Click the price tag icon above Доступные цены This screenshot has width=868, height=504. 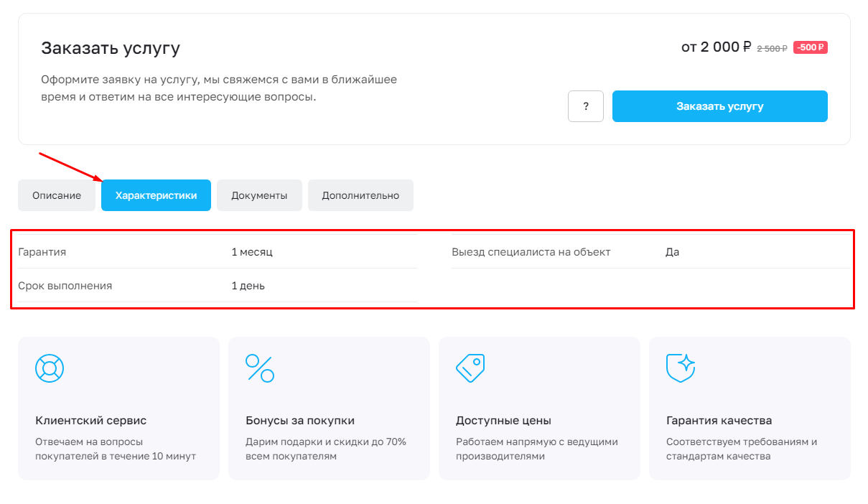(470, 368)
